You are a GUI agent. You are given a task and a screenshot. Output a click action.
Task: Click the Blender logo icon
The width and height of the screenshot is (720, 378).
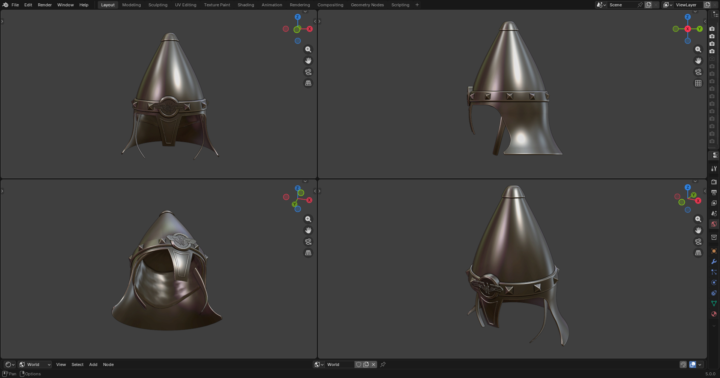click(5, 5)
